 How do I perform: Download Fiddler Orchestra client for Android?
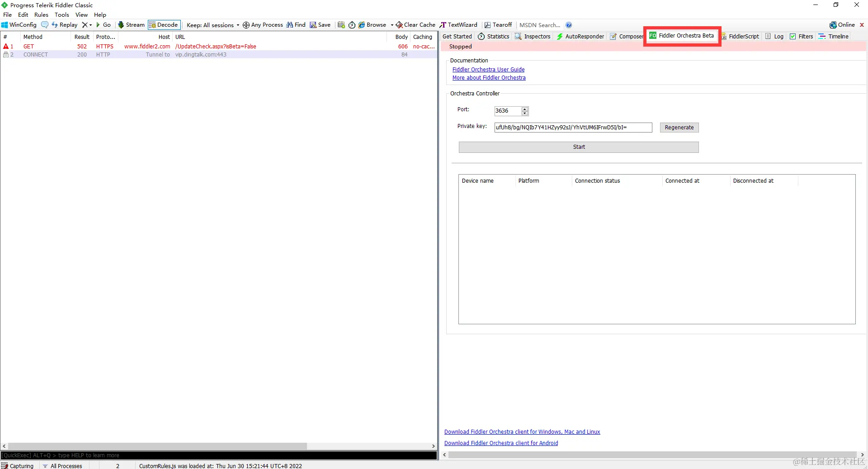pos(501,443)
